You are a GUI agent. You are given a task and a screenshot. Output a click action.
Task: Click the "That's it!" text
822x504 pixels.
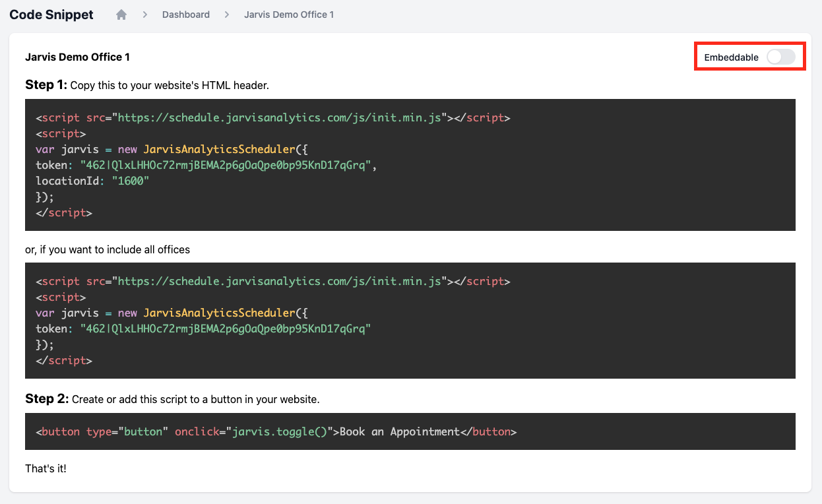point(46,469)
